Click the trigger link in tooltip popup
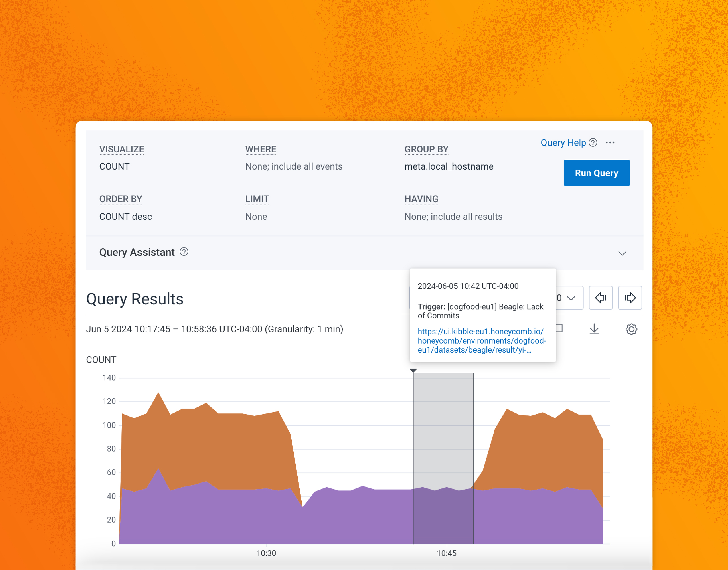This screenshot has height=570, width=728. point(480,340)
